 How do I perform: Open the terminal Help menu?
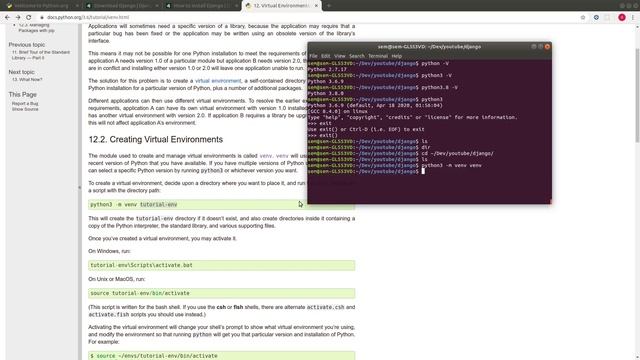tap(397, 56)
